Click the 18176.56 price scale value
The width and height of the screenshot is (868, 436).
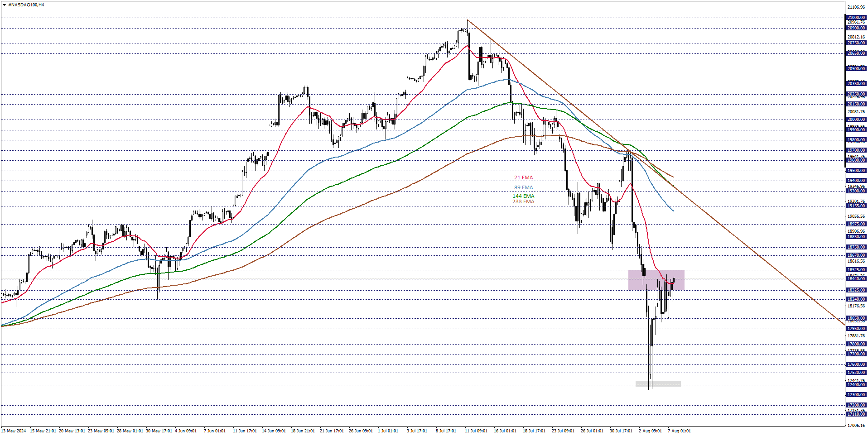point(856,306)
